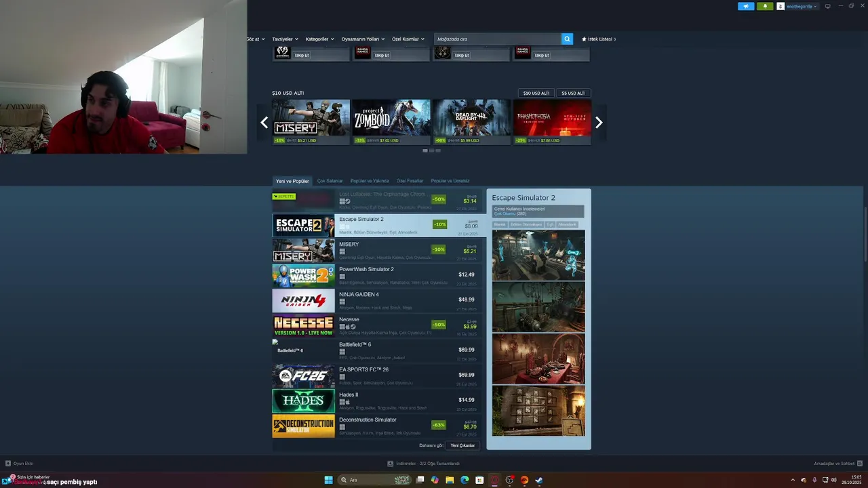Open the Steam announcements megaphone button
Screen dimensions: 868x488
click(x=746, y=6)
